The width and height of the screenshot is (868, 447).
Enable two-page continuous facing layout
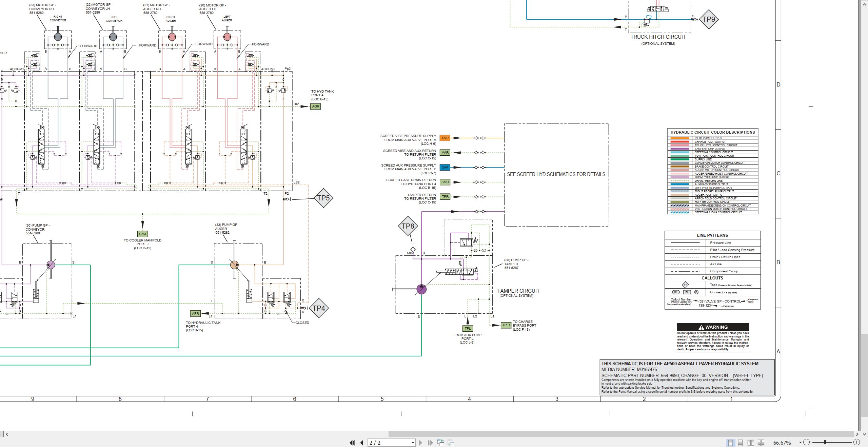[761, 443]
